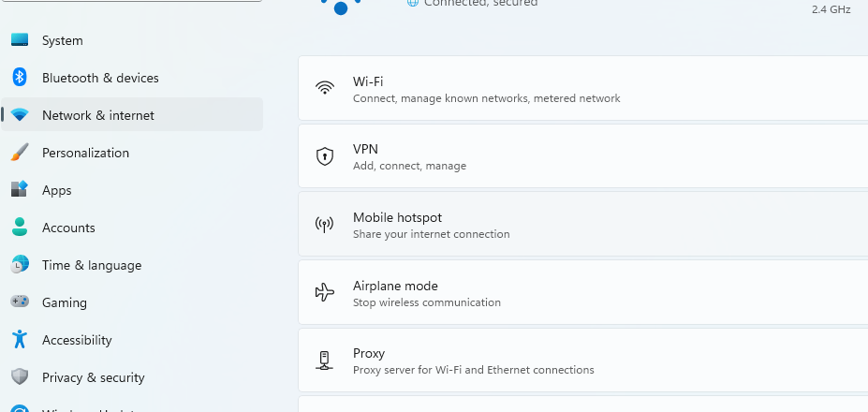Click the Wi-Fi signal icon in list
This screenshot has height=412, width=868.
click(325, 88)
